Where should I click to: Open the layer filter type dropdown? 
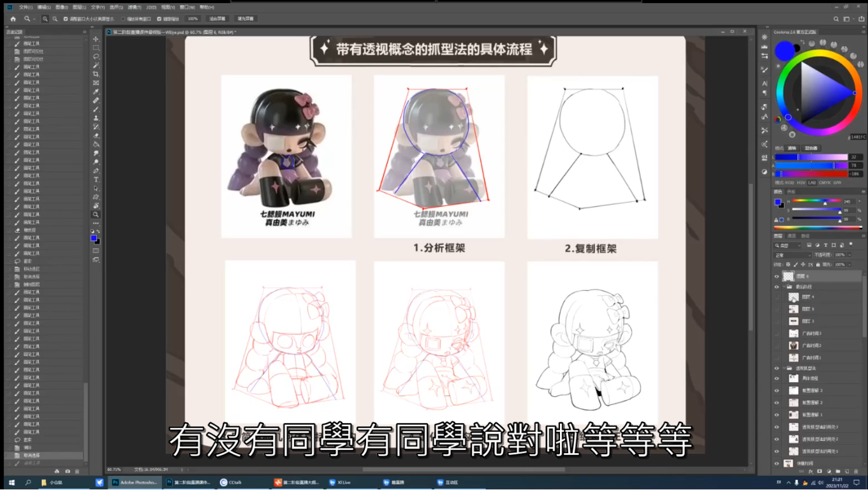point(788,245)
